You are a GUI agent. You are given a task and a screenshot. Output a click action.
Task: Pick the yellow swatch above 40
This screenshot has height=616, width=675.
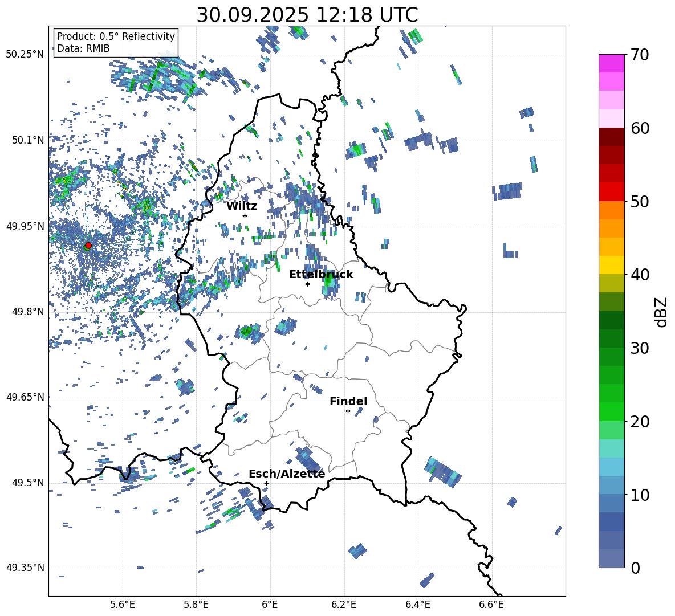pyautogui.click(x=611, y=265)
